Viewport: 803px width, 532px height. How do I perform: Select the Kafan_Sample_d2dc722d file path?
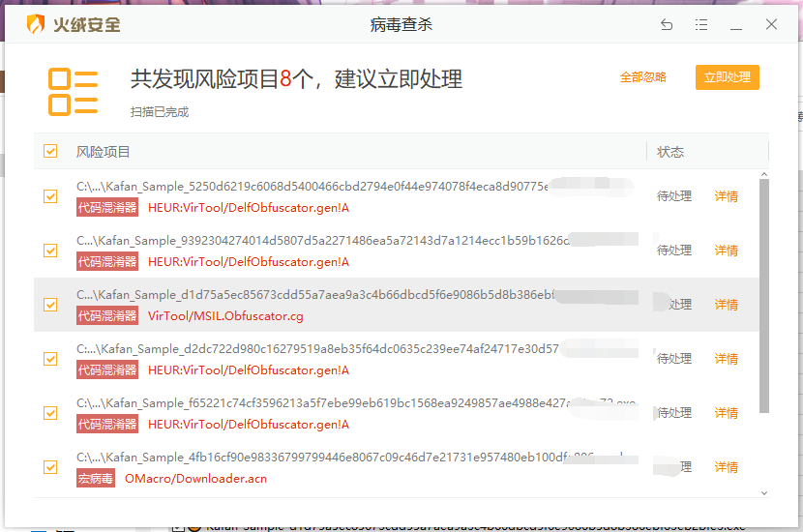coord(317,349)
